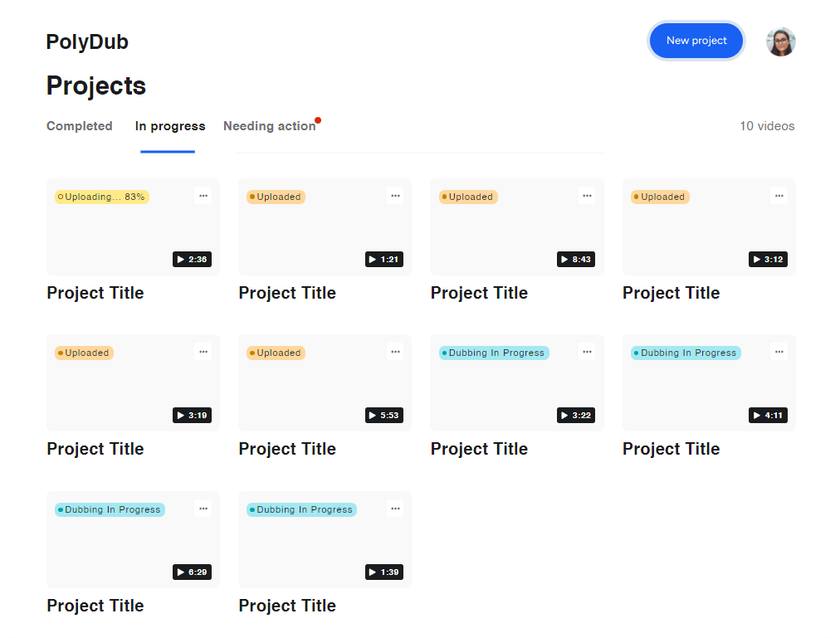This screenshot has height=638, width=840.
Task: Click the New project button
Action: point(696,41)
